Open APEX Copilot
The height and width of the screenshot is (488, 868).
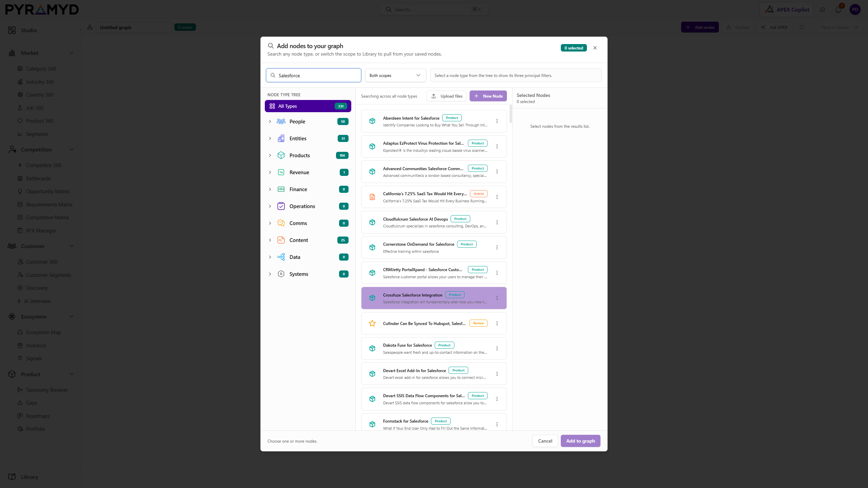point(787,9)
